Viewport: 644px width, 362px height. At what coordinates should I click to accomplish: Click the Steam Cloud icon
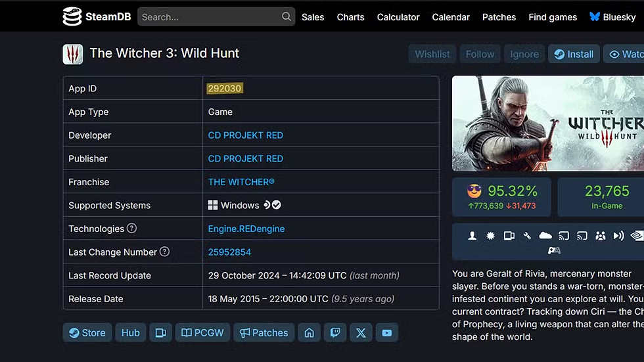coord(545,236)
